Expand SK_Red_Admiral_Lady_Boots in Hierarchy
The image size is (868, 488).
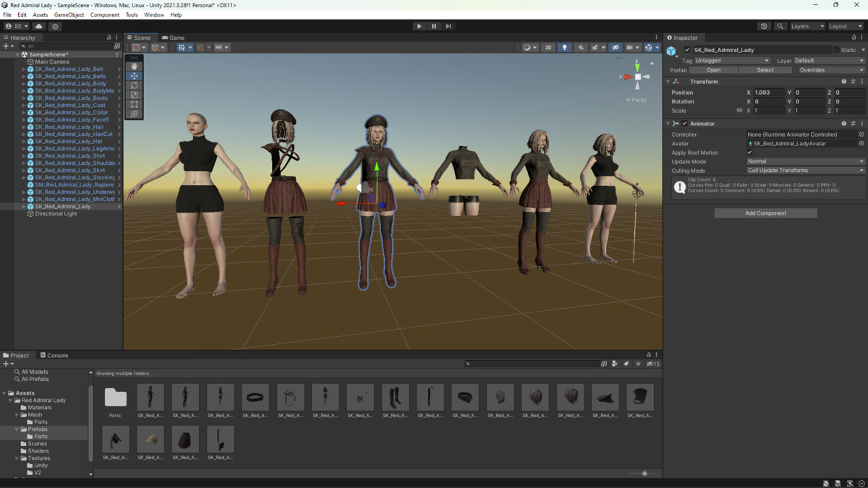click(x=23, y=98)
